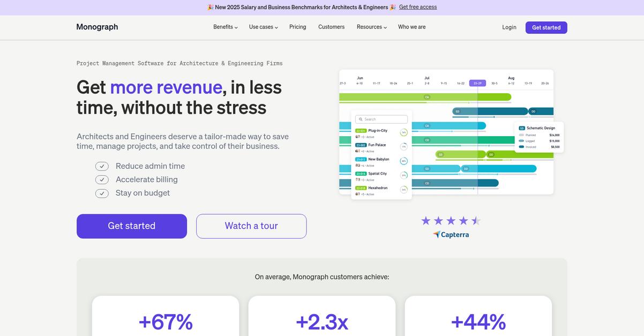Image resolution: width=644 pixels, height=336 pixels.
Task: Select the highlighted 23-29 week on timeline
Action: click(477, 83)
